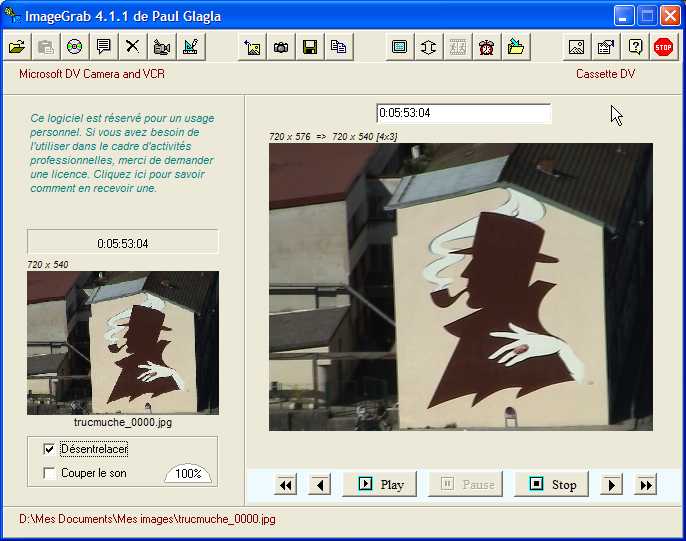Click the license notice link text
Screen dimensions: 686x541
tap(122, 153)
